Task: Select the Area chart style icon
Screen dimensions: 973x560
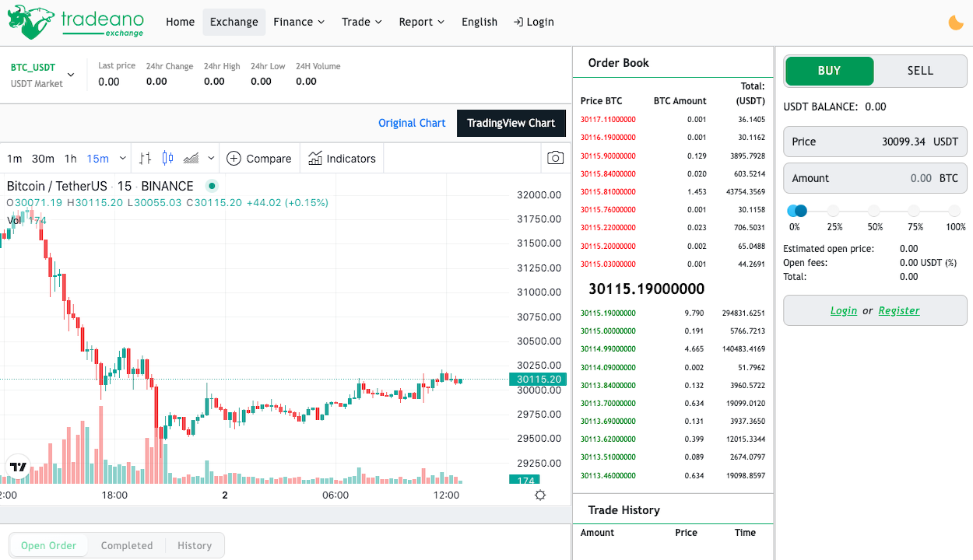Action: click(191, 159)
